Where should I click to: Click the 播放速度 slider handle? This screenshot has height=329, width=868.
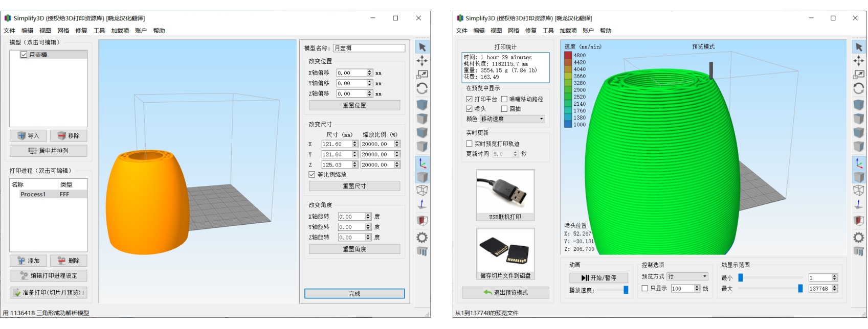[626, 290]
